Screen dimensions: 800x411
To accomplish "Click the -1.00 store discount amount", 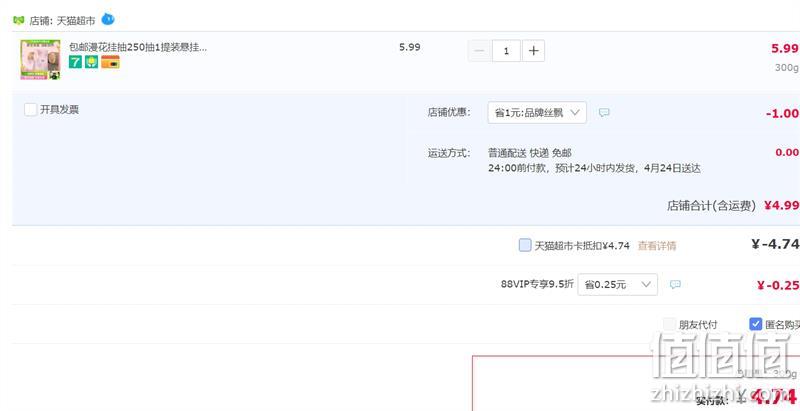I will [x=782, y=113].
